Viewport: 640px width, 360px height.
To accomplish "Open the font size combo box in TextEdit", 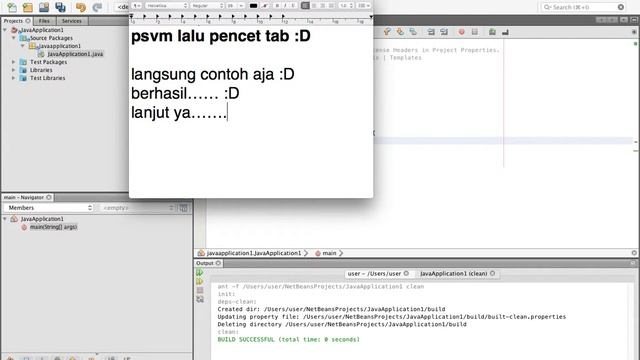I will [235, 6].
